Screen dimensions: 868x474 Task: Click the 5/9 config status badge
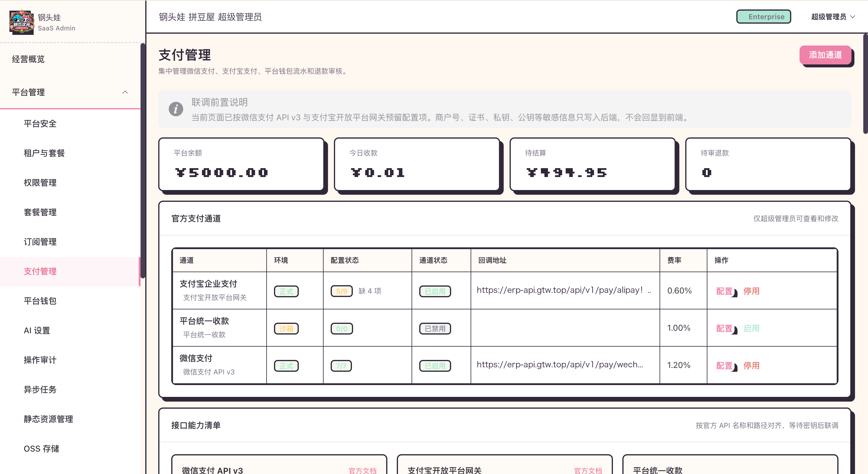pyautogui.click(x=341, y=291)
